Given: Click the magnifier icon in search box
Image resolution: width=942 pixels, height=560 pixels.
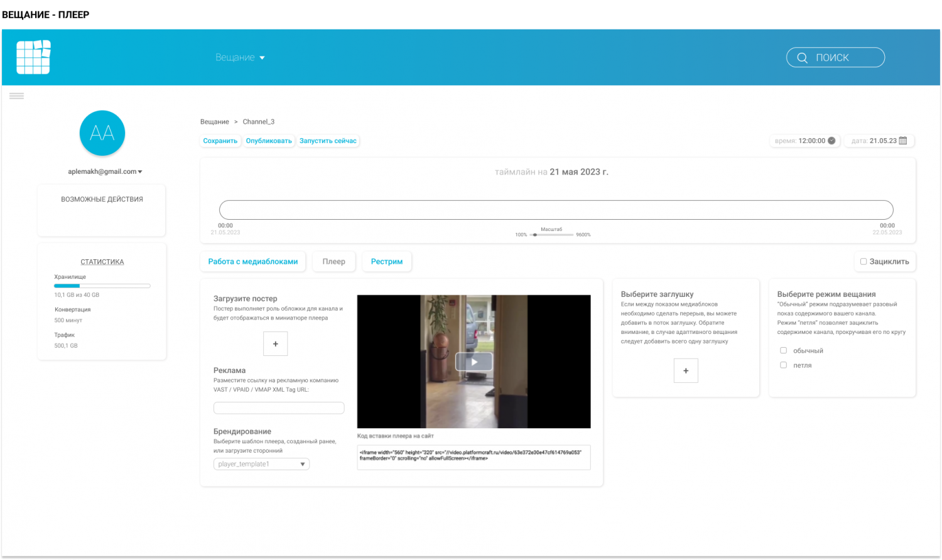Looking at the screenshot, I should tap(802, 58).
